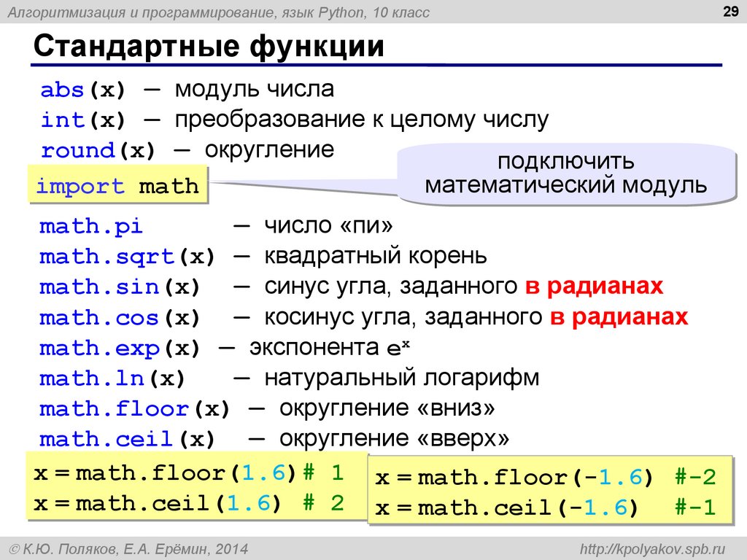
Task: Click the header "Алгоритмизация и программирование, язык Python, 10 класс"
Action: (x=219, y=12)
